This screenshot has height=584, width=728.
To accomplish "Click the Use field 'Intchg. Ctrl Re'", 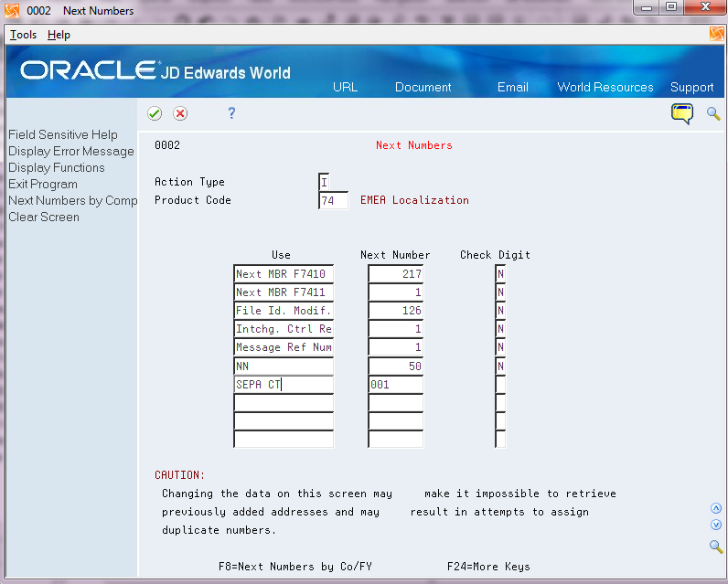I will pos(284,329).
